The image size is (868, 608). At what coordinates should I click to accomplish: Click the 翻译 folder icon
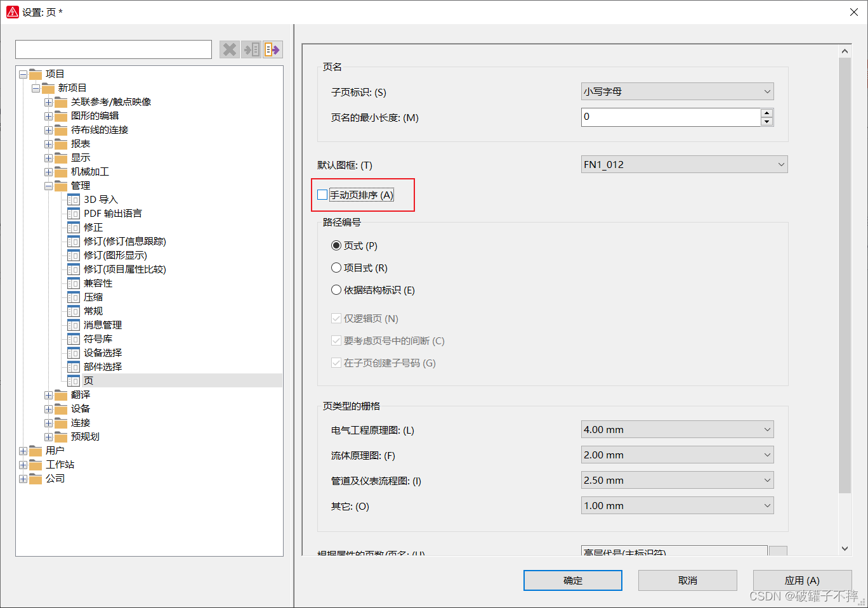61,395
